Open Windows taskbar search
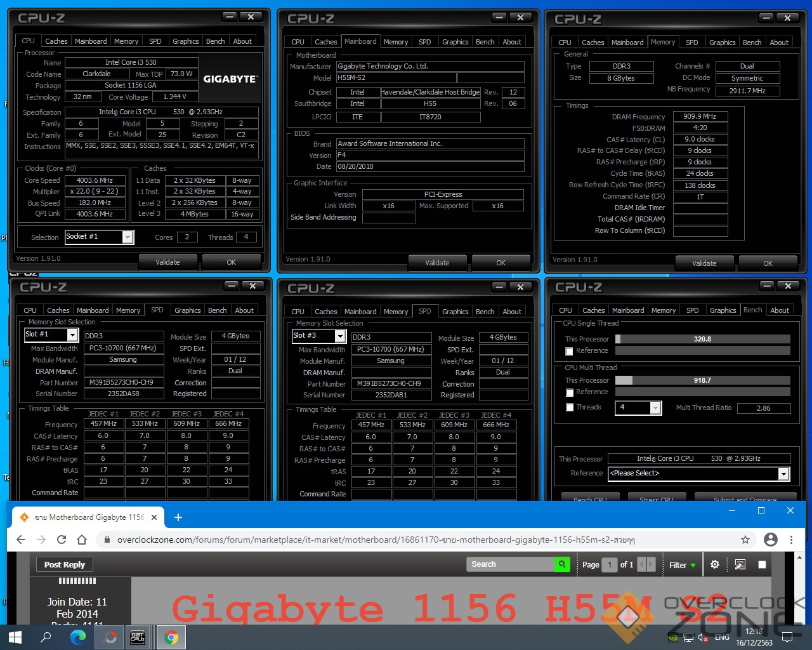The width and height of the screenshot is (812, 650). click(46, 637)
